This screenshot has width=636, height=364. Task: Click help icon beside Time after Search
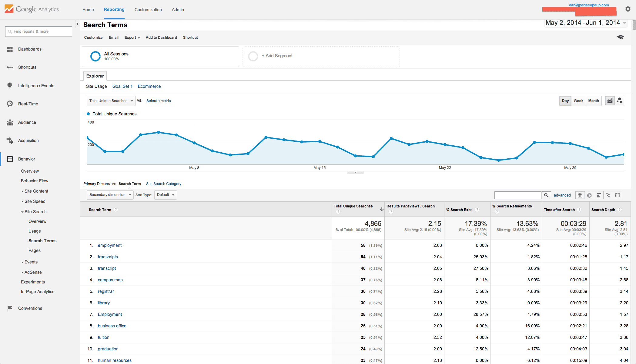[x=579, y=210]
